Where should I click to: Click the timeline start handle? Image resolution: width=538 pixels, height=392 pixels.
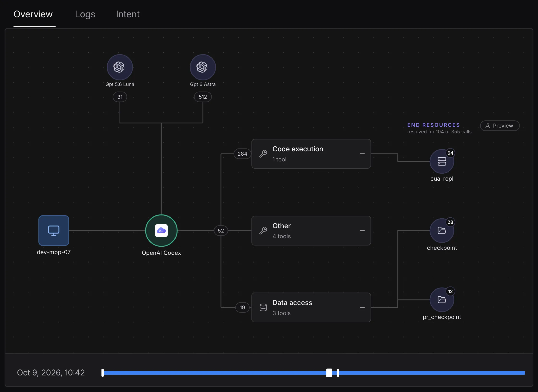click(x=103, y=373)
